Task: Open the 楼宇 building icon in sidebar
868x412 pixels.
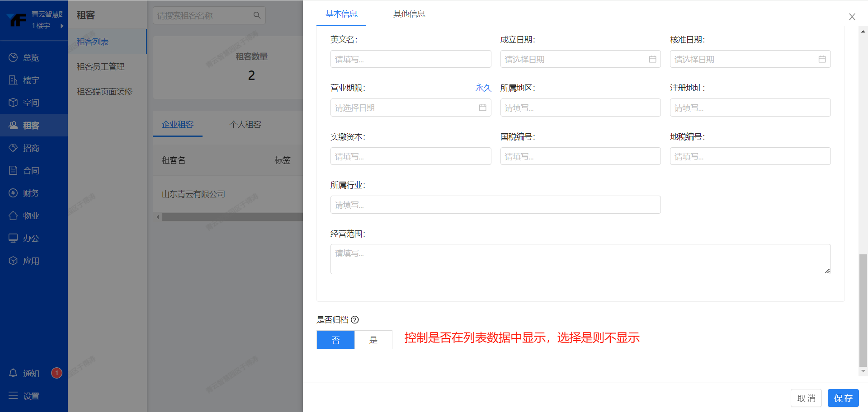Action: coord(13,80)
